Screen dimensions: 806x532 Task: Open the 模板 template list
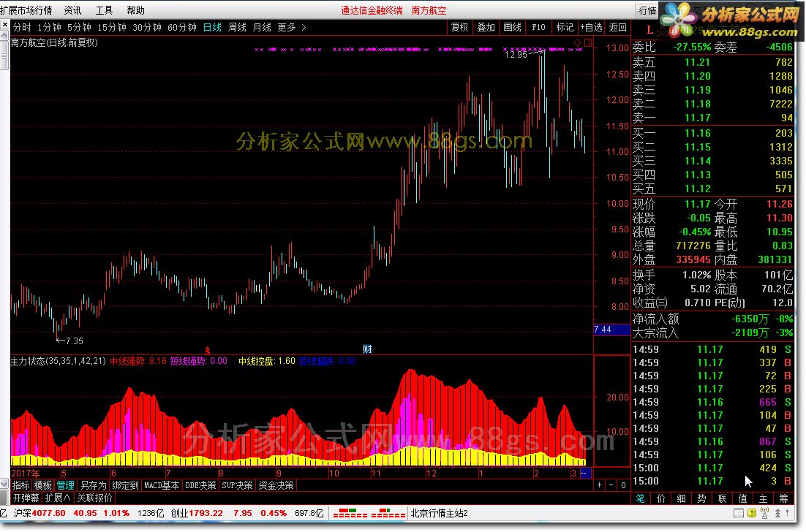coord(43,485)
